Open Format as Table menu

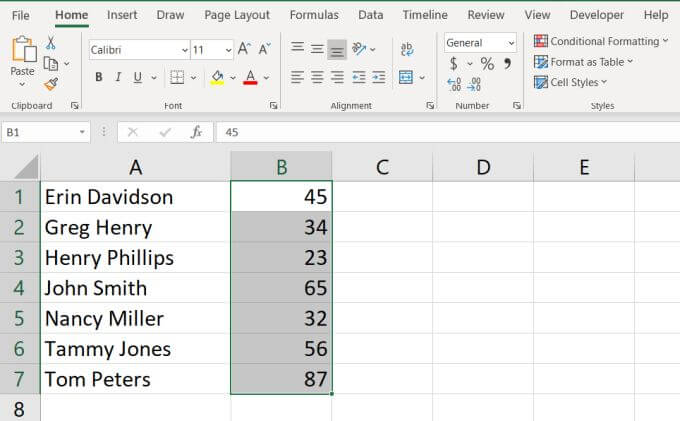(x=583, y=62)
